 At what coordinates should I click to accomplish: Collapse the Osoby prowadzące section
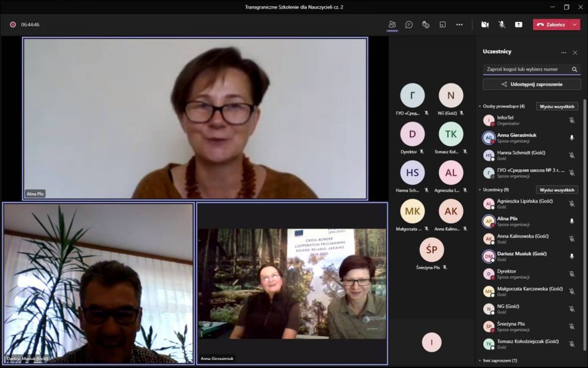[x=480, y=106]
